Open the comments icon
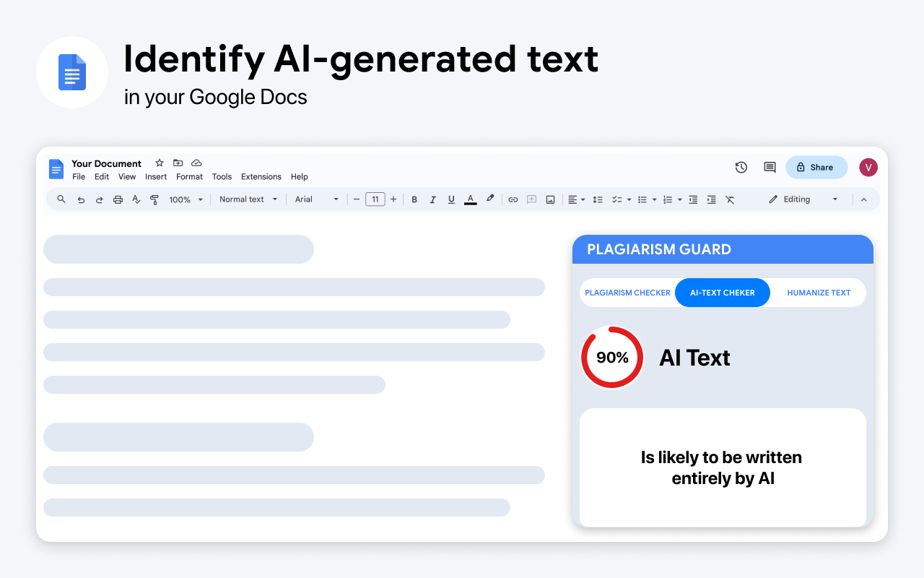This screenshot has height=578, width=924. [x=770, y=168]
